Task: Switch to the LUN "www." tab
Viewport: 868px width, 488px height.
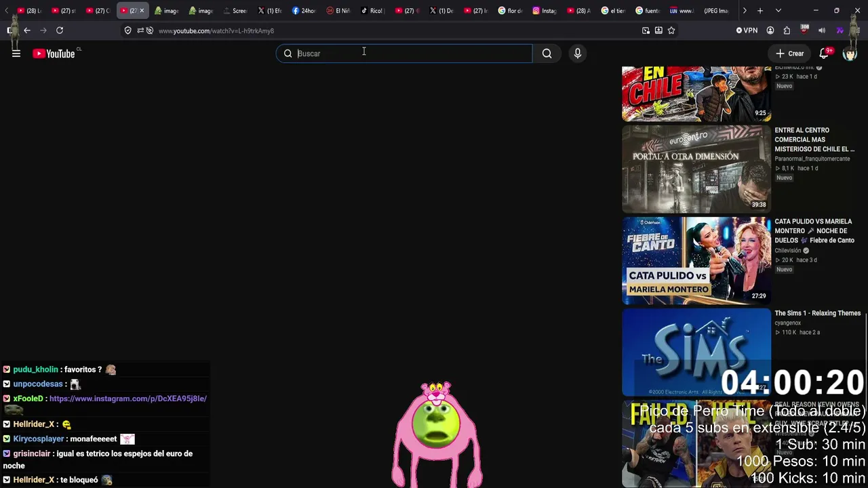Action: click(682, 11)
